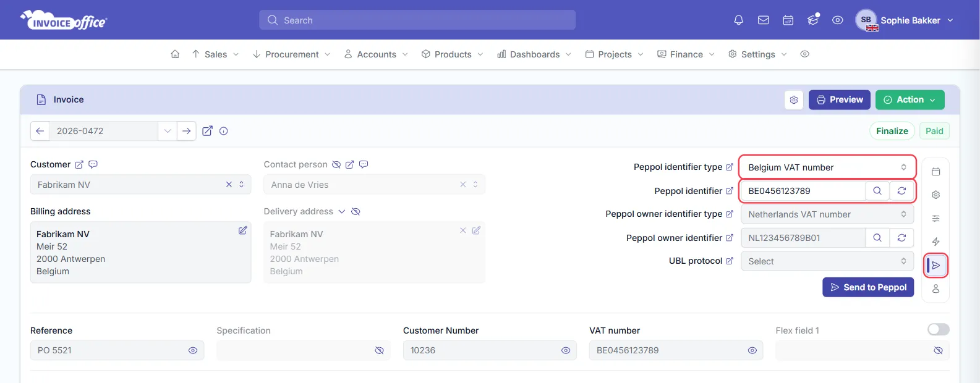Go to the previous invoice arrow
This screenshot has width=980, height=383.
[x=40, y=131]
